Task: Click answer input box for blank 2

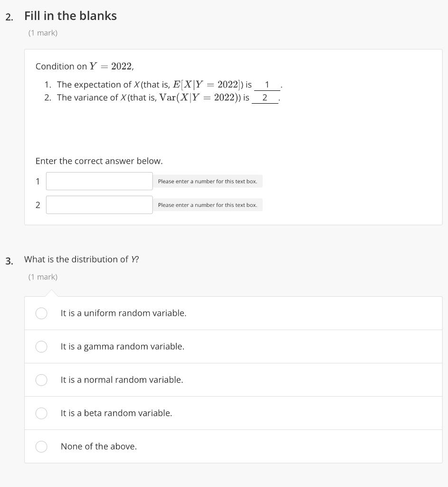Action: click(99, 205)
